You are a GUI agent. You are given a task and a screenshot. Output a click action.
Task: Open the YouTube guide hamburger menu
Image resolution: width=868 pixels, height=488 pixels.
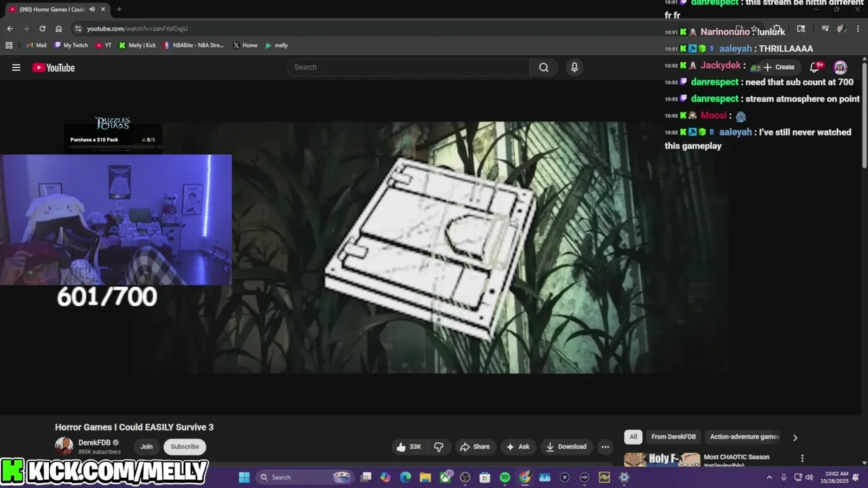(16, 67)
